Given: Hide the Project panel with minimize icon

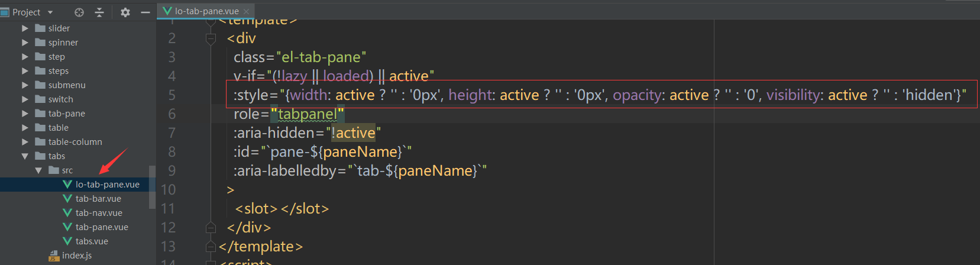Looking at the screenshot, I should point(145,12).
